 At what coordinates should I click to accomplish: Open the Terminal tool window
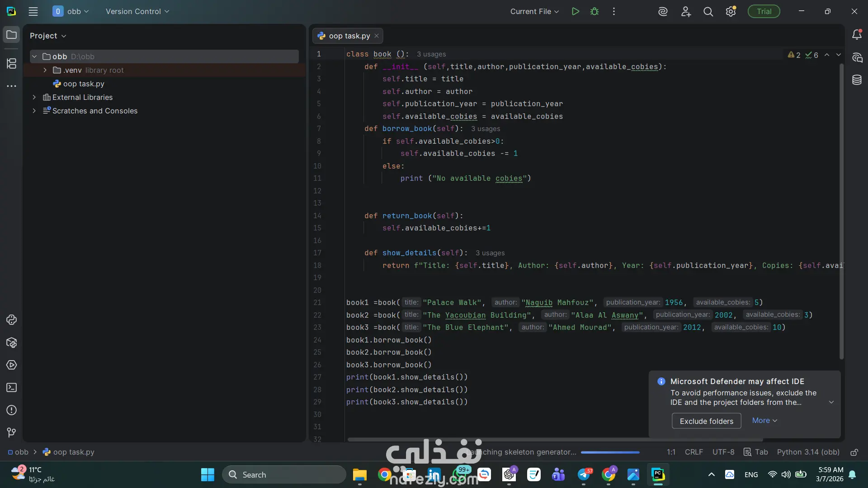[x=12, y=388]
